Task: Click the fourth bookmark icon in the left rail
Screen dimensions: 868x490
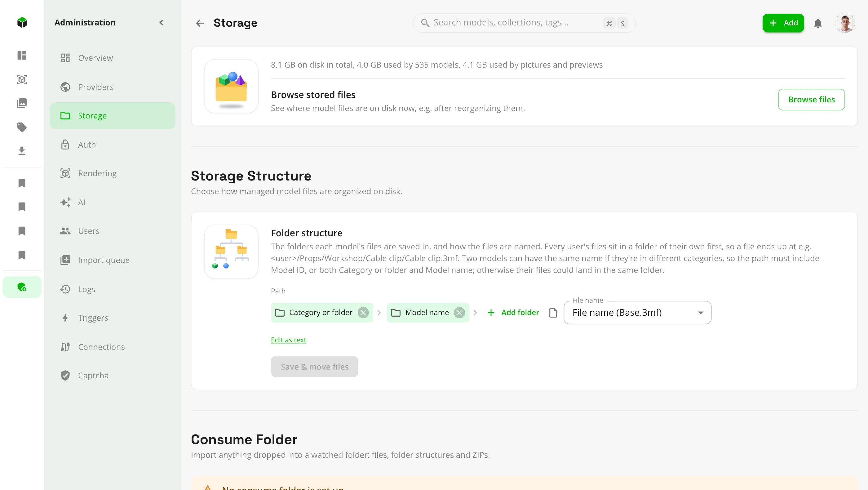Action: [x=22, y=255]
